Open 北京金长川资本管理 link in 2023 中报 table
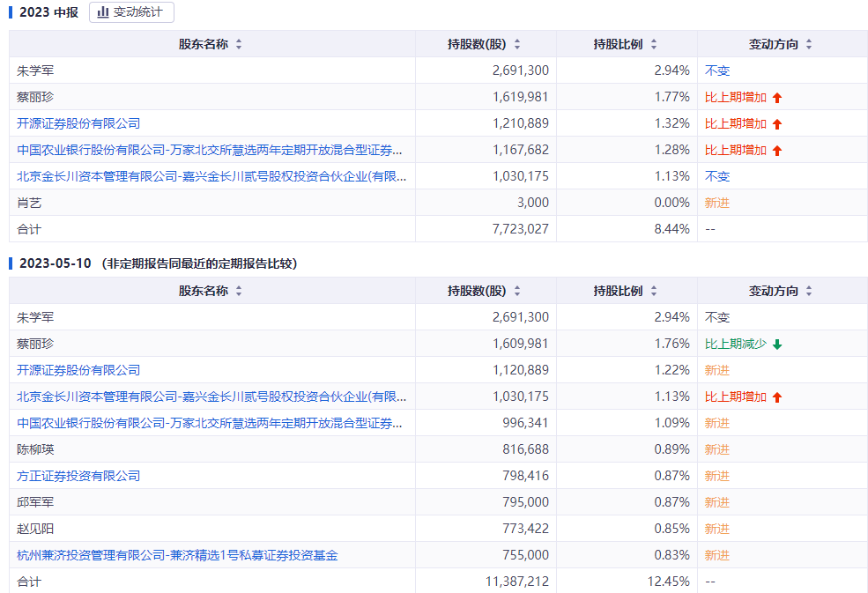The height and width of the screenshot is (593, 868). [211, 176]
